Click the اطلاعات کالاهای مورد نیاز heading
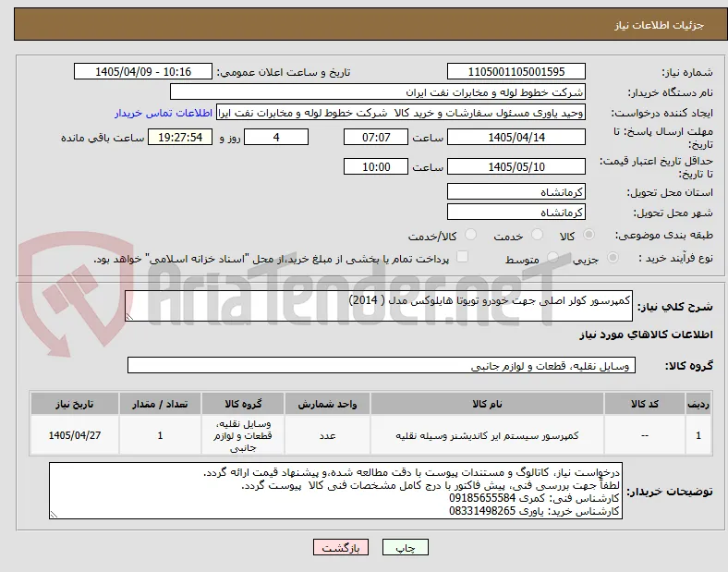 point(646,335)
